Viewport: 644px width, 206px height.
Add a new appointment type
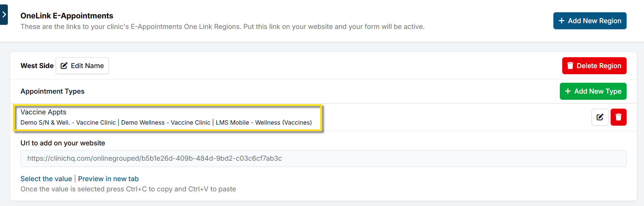click(593, 91)
